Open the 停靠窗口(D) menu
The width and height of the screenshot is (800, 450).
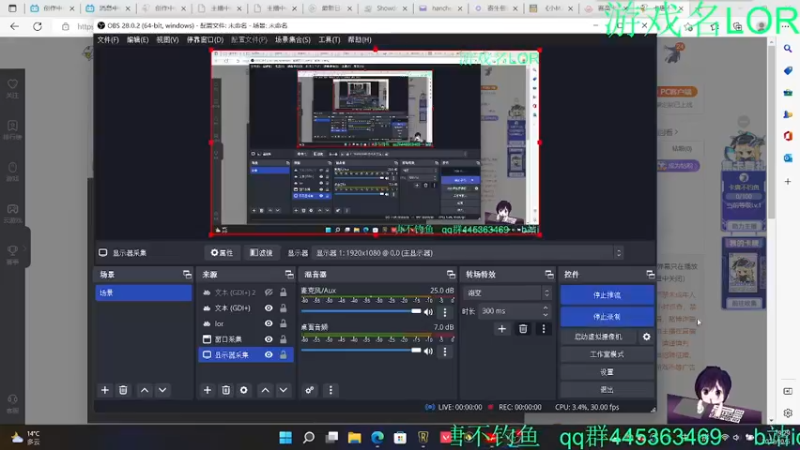[x=205, y=40]
